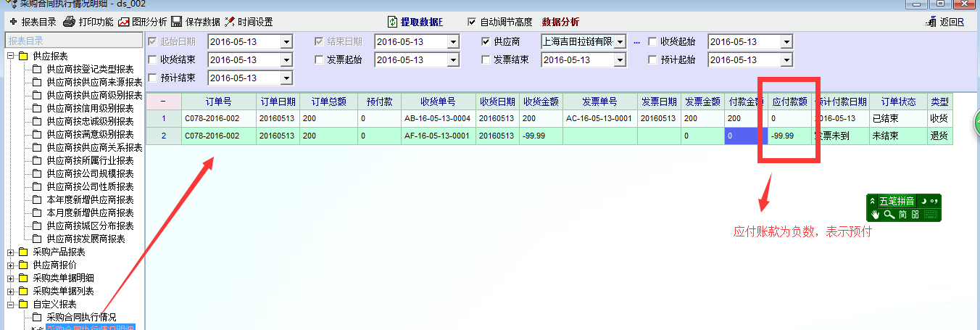This screenshot has width=980, height=330.
Task: Click the 返回 exit icon
Action: (x=931, y=22)
